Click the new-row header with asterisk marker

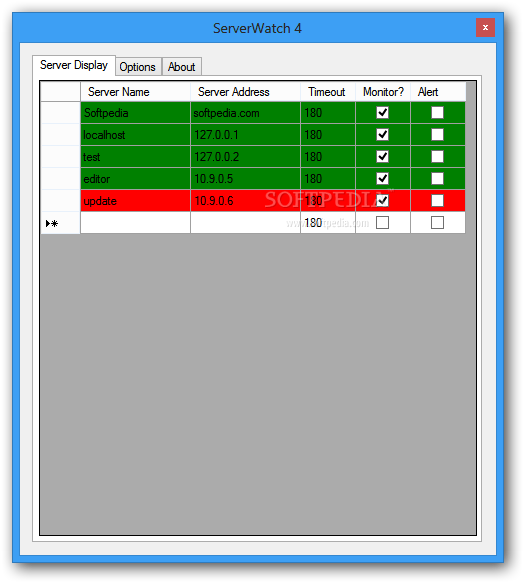[x=60, y=223]
